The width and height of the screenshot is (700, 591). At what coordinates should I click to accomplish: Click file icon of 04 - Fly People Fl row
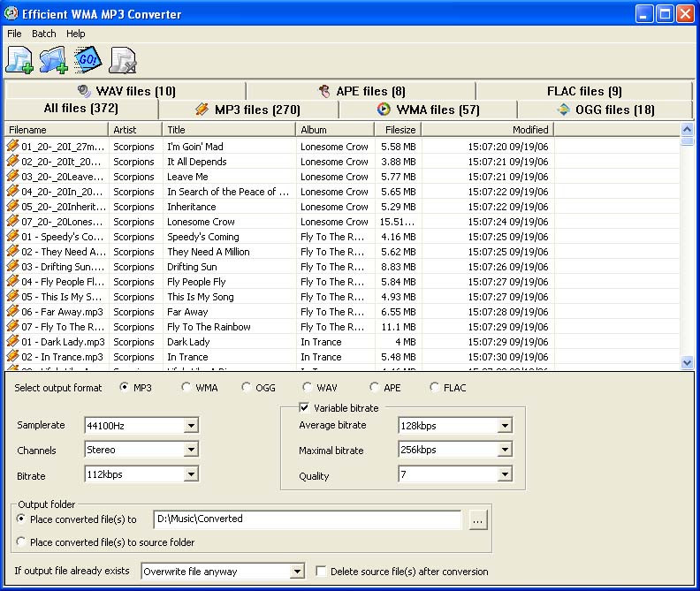(x=12, y=281)
